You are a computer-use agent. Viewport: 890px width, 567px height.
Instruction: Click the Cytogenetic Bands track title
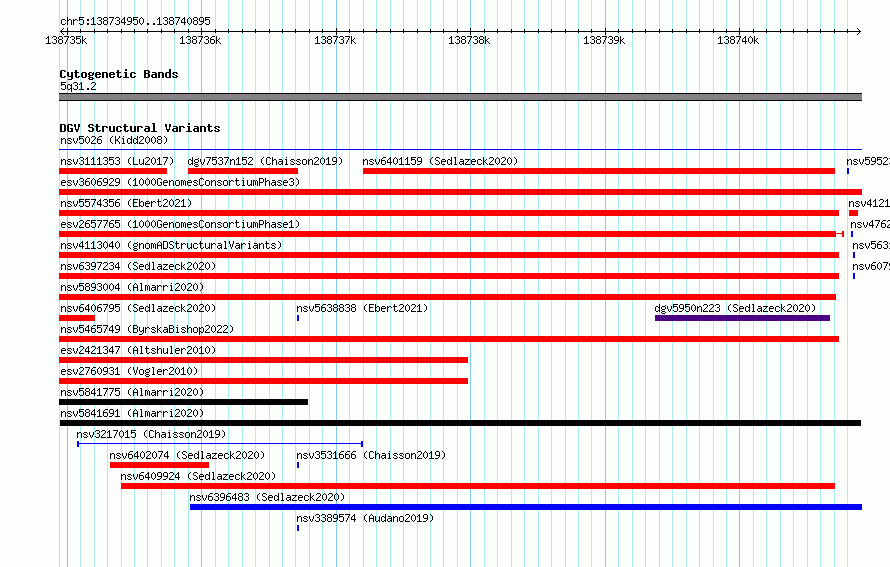coord(119,74)
